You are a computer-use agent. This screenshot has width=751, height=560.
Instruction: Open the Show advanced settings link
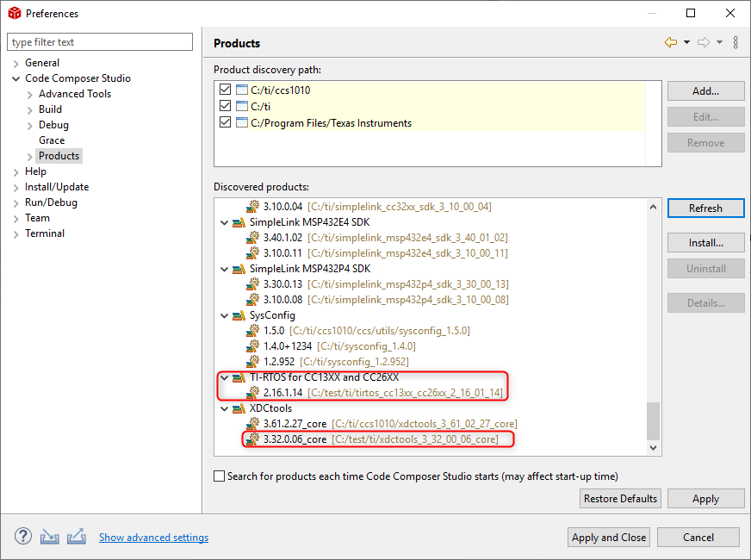click(x=154, y=538)
